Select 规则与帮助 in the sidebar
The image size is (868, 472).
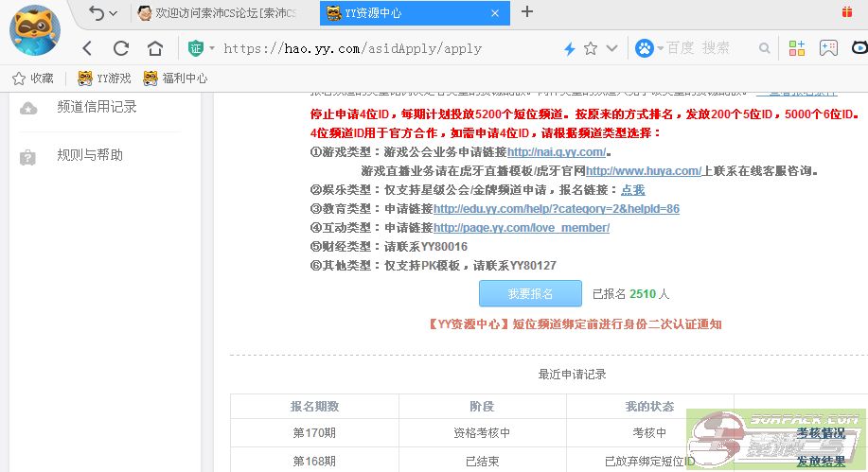tap(90, 155)
